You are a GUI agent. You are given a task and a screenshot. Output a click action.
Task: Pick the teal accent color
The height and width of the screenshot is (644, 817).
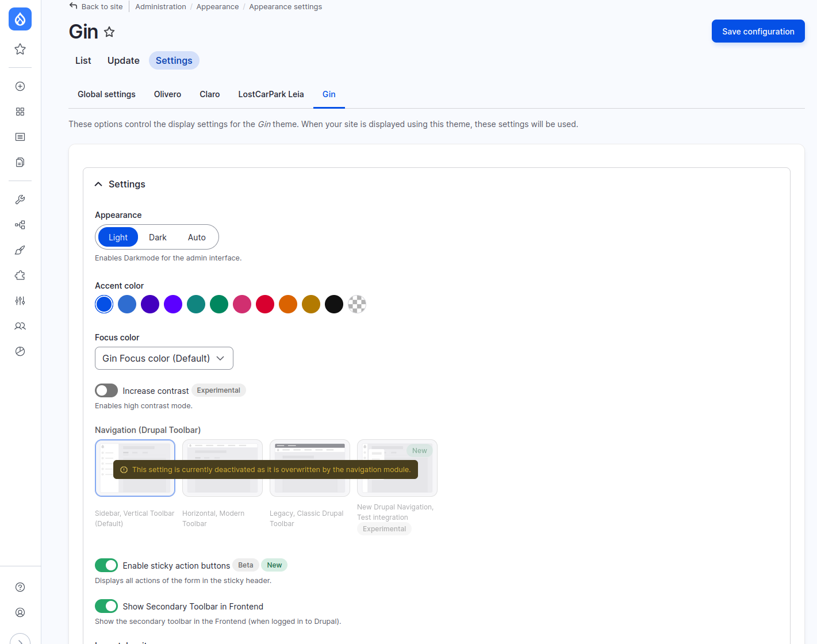click(196, 304)
